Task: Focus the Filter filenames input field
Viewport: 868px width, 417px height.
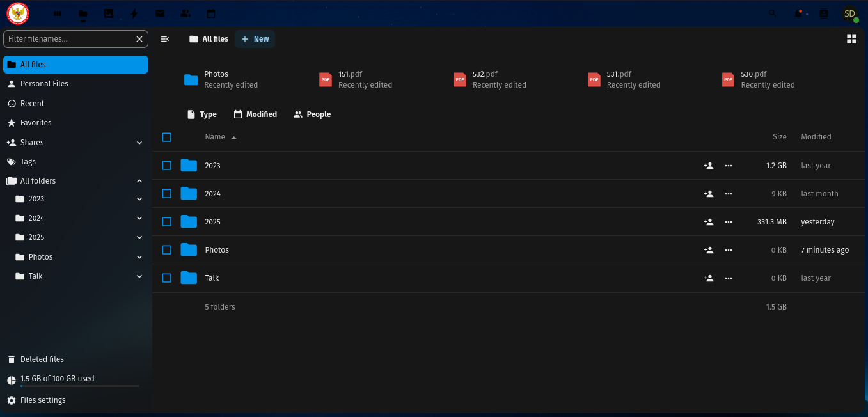Action: pyautogui.click(x=69, y=39)
